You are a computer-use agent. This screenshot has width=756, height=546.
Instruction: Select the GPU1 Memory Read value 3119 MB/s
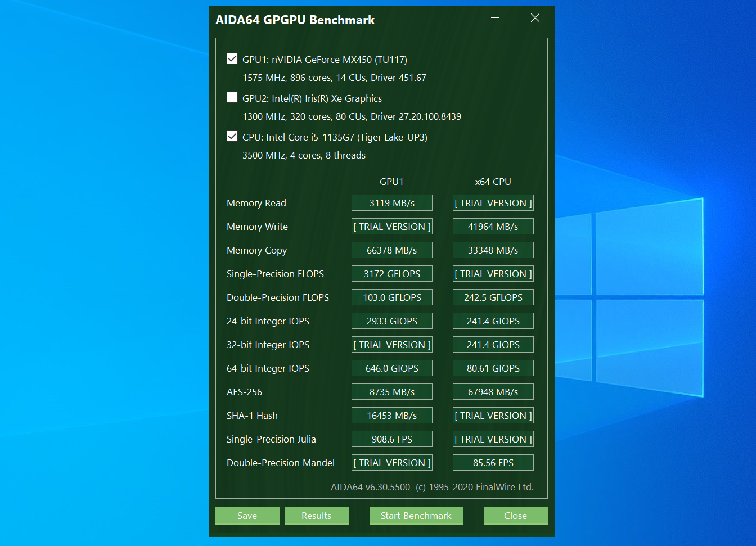pyautogui.click(x=392, y=203)
